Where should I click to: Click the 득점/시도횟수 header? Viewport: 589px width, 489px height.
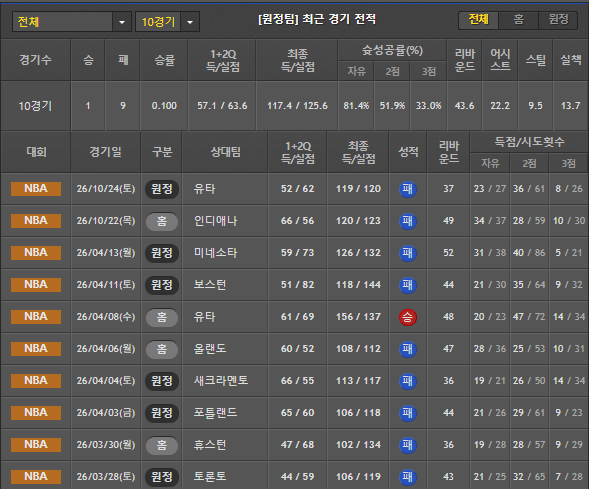click(529, 142)
